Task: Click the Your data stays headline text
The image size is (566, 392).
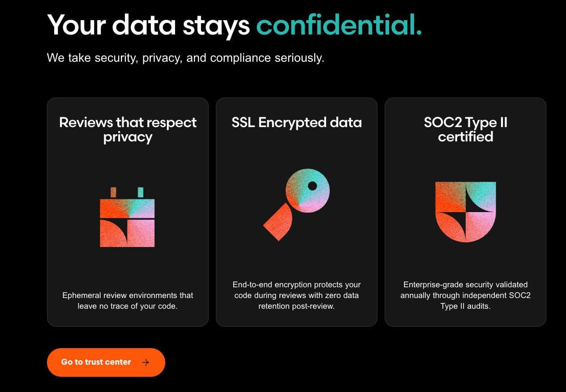Action: tap(149, 25)
